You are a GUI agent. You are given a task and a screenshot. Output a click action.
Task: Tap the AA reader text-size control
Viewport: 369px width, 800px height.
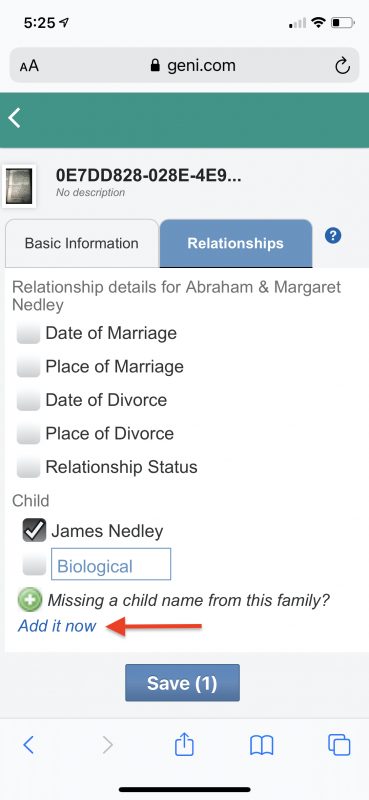pos(29,66)
